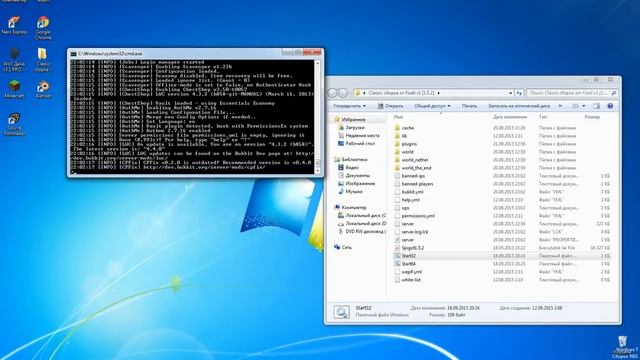Select the world_nether folder

[411, 160]
